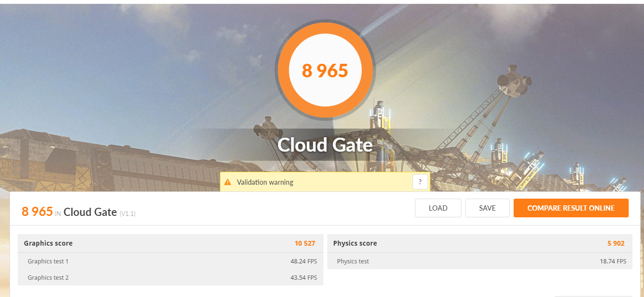644x297 pixels.
Task: Click the SAVE button
Action: coord(487,208)
